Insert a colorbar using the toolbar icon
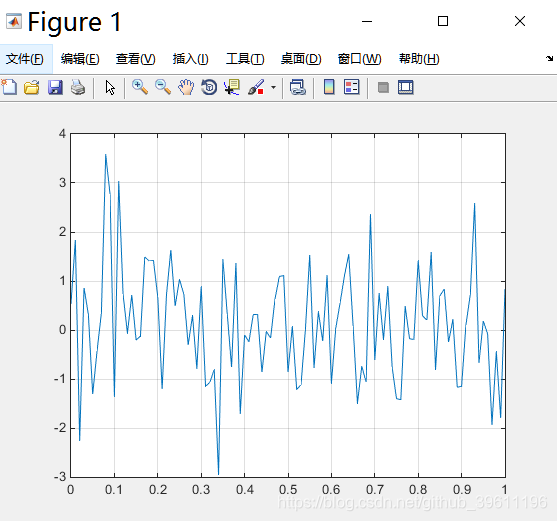The width and height of the screenshot is (557, 521). click(x=329, y=87)
